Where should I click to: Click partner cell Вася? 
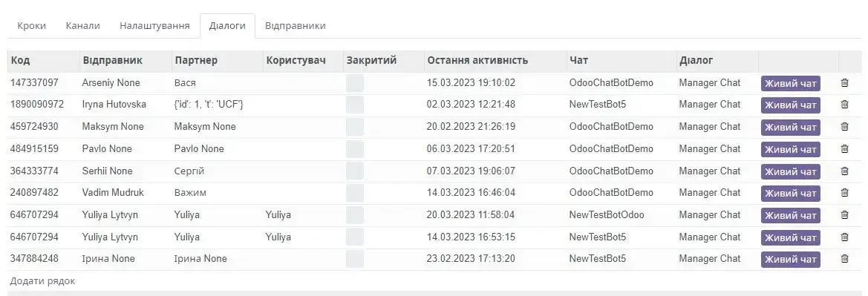click(x=185, y=83)
